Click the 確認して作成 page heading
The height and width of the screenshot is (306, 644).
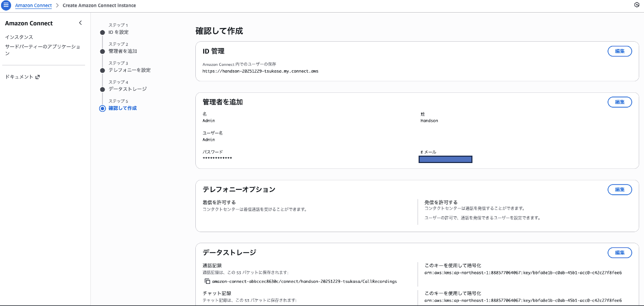pos(219,31)
